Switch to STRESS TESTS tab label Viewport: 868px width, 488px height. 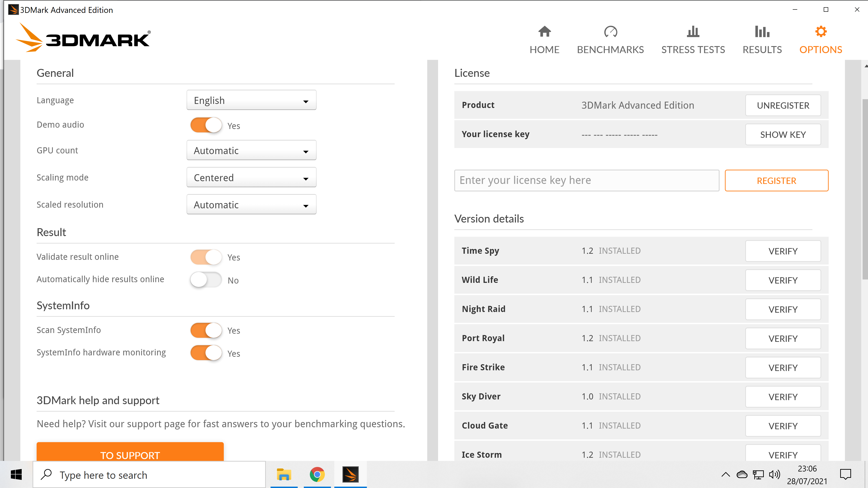coord(693,50)
